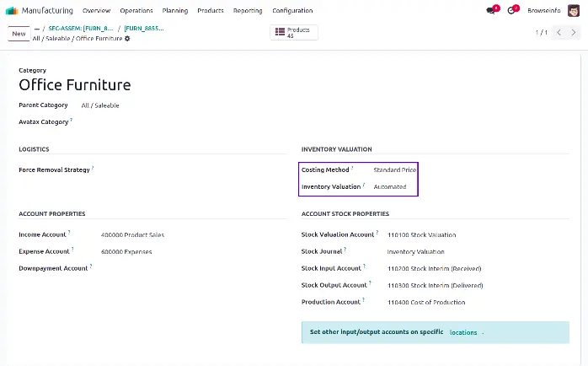
Task: Click the New button
Action: pos(18,33)
